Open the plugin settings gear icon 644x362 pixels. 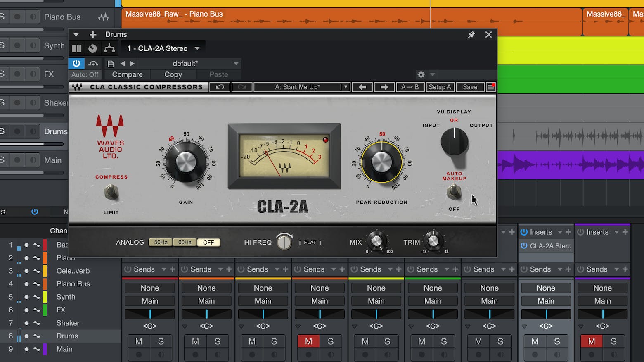click(421, 75)
